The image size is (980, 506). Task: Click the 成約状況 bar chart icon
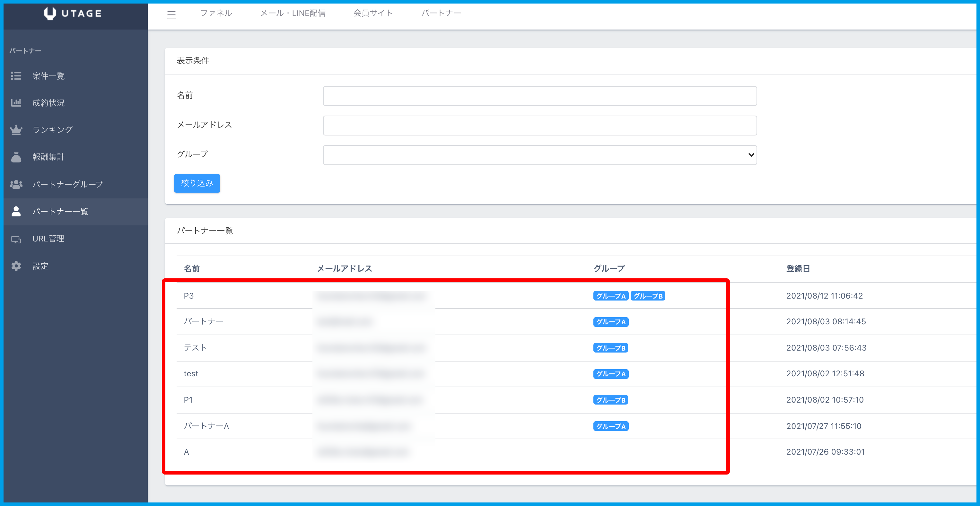(x=16, y=103)
